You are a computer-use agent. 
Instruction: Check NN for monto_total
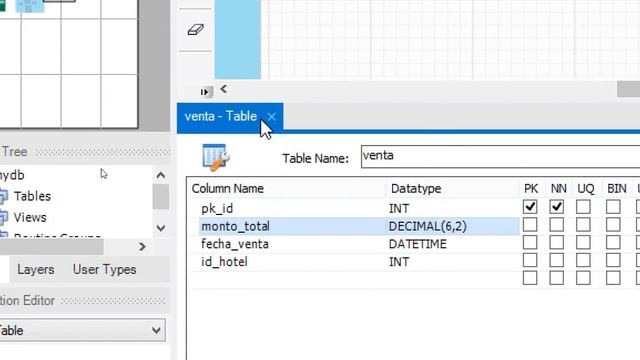[557, 224]
